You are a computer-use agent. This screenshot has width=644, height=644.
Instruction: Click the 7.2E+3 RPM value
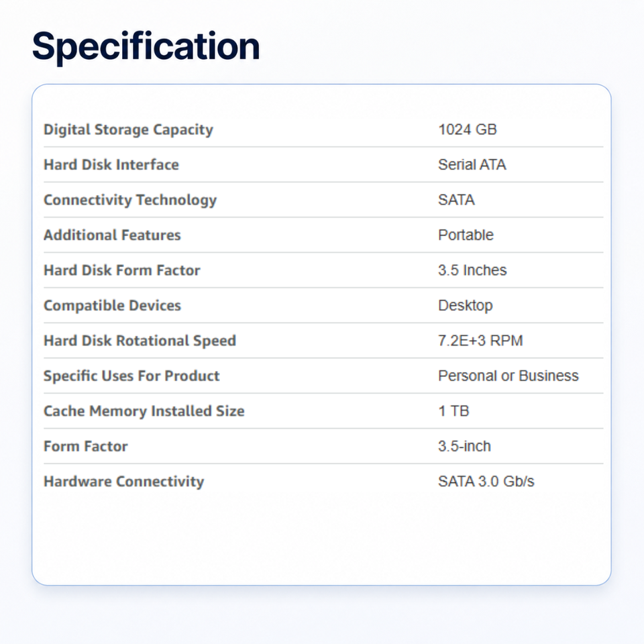480,341
